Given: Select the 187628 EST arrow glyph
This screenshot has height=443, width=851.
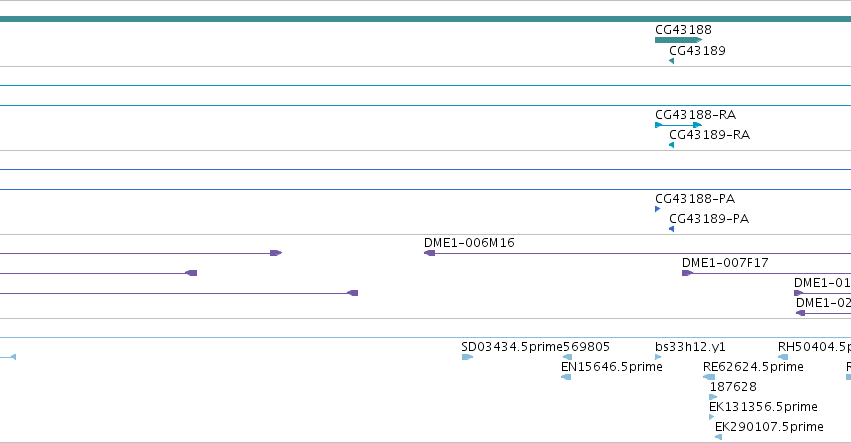Looking at the screenshot, I should 713,397.
